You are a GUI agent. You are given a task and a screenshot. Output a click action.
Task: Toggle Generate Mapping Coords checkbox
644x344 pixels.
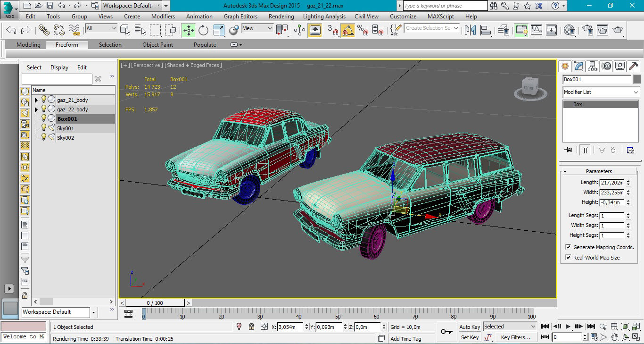point(568,247)
